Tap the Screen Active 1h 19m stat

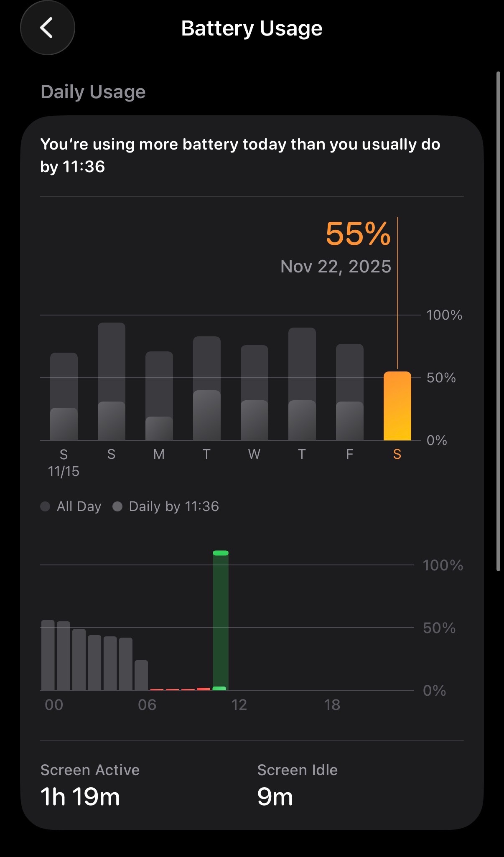[90, 786]
